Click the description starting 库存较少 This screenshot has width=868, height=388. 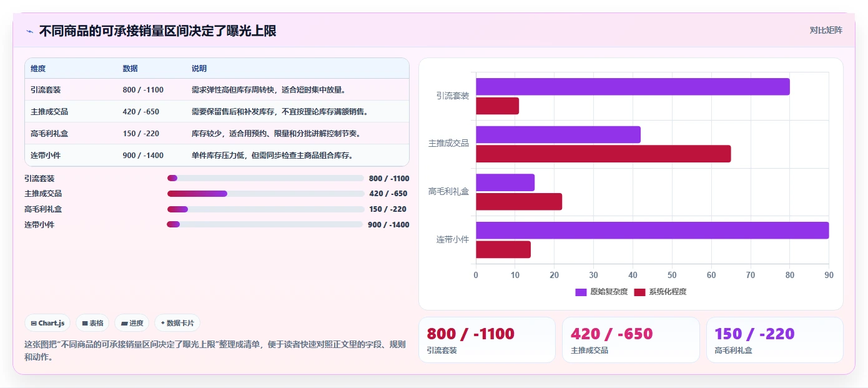click(276, 134)
